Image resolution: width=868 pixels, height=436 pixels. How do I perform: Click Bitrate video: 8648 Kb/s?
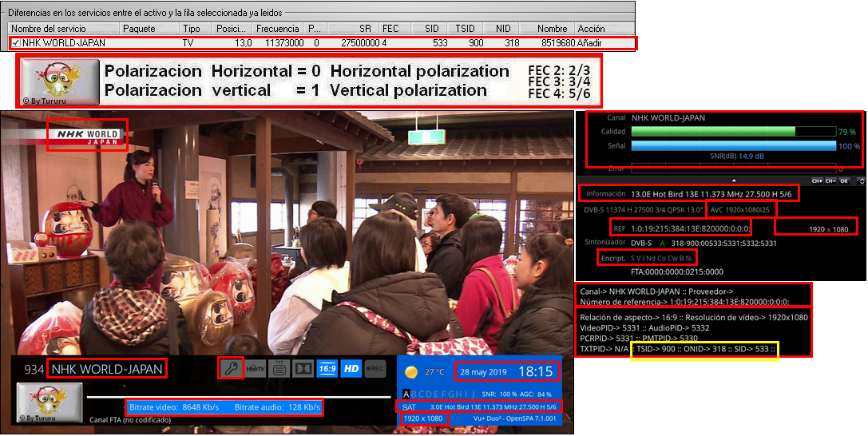(x=174, y=407)
